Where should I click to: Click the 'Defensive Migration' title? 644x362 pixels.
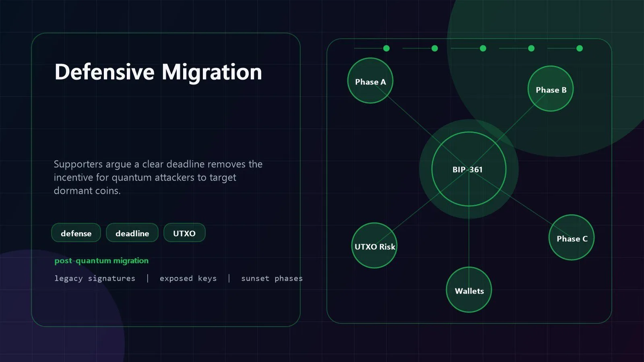coord(158,72)
